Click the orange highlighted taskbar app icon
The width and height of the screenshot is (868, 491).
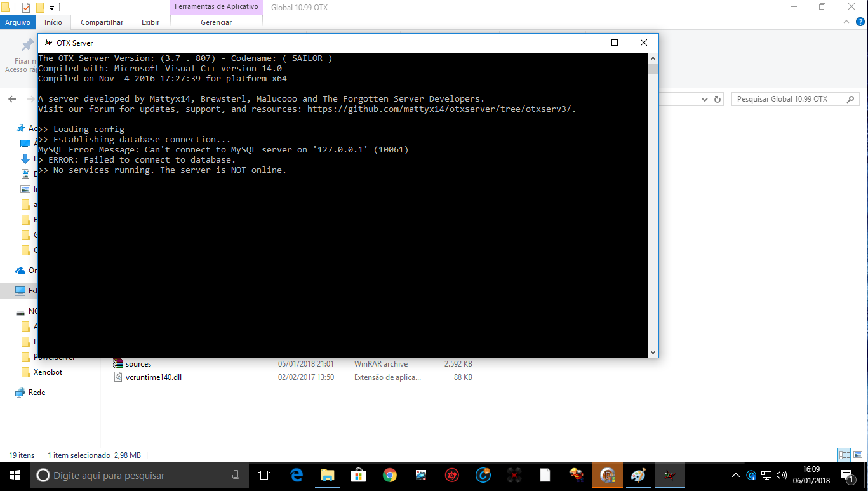point(608,475)
